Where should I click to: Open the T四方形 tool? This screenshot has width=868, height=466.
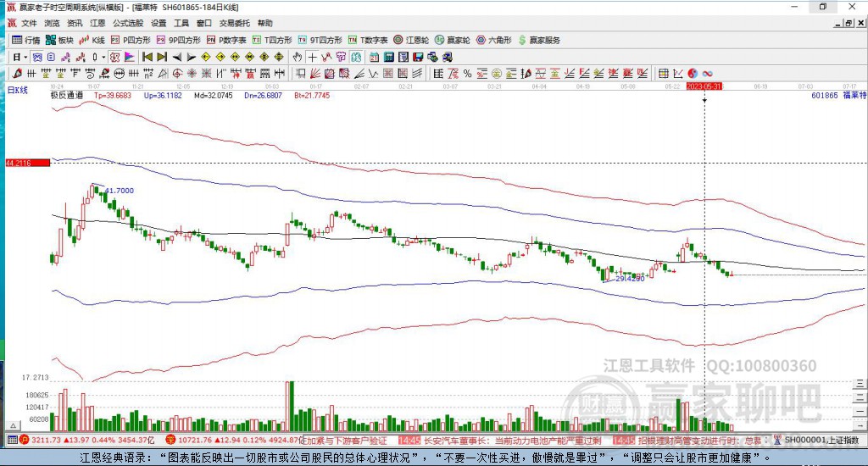(x=272, y=40)
